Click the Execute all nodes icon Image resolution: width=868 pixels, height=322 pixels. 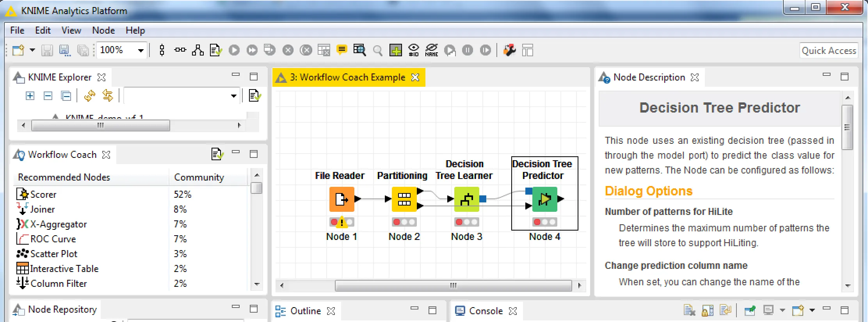point(252,50)
